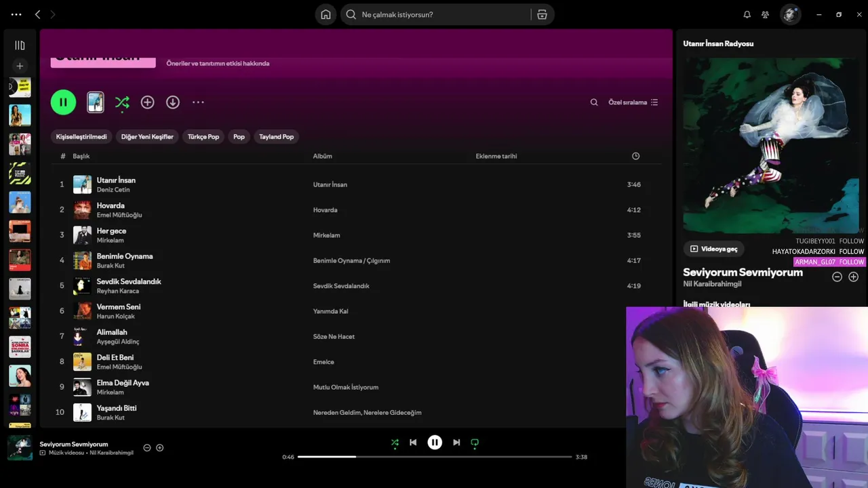Open more options for the playlist
The width and height of the screenshot is (868, 488).
pyautogui.click(x=198, y=102)
